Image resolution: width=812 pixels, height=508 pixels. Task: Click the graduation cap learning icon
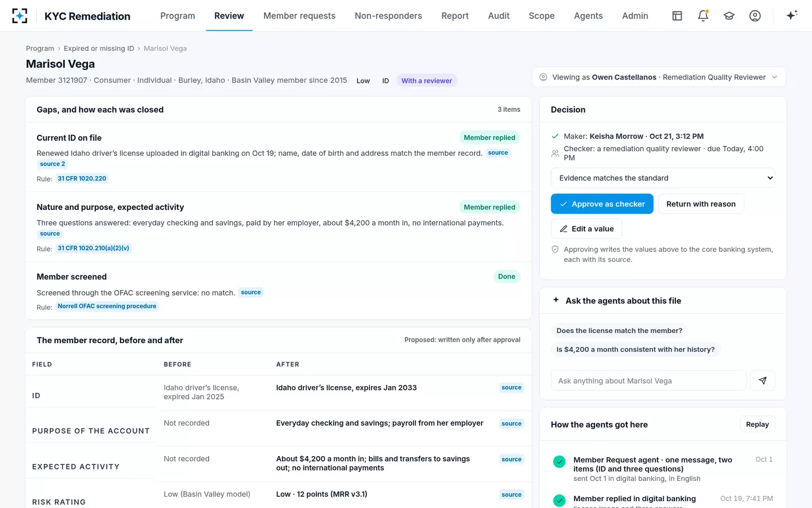click(729, 16)
